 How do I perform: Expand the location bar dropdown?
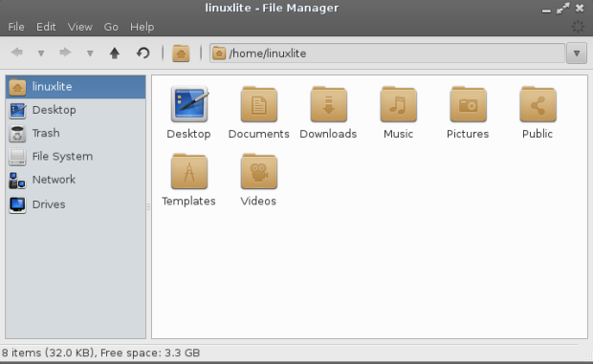tap(577, 54)
